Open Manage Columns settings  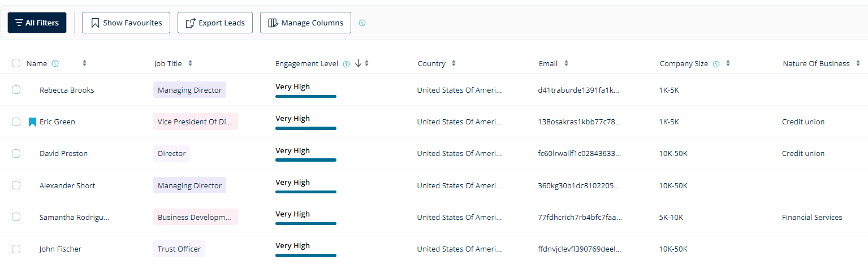(305, 23)
